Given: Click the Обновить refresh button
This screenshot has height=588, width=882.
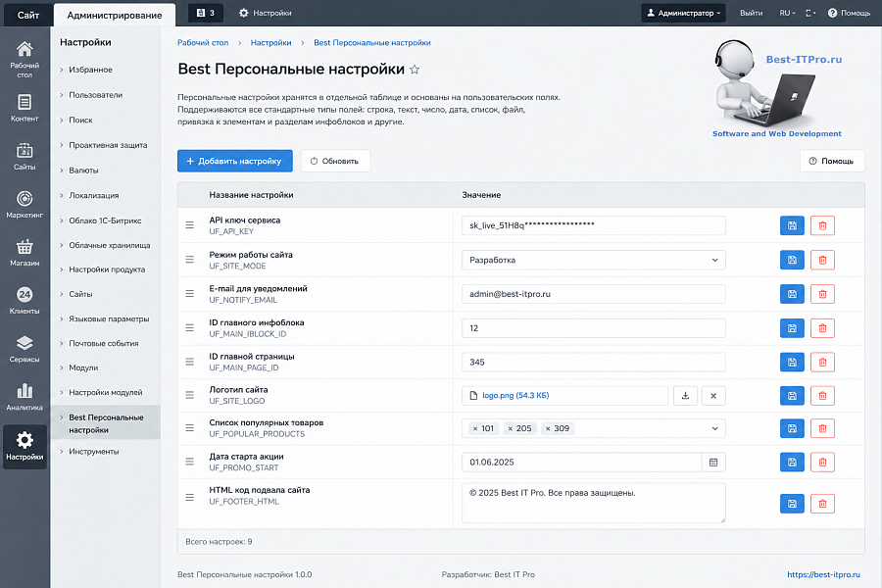Looking at the screenshot, I should [x=335, y=161].
